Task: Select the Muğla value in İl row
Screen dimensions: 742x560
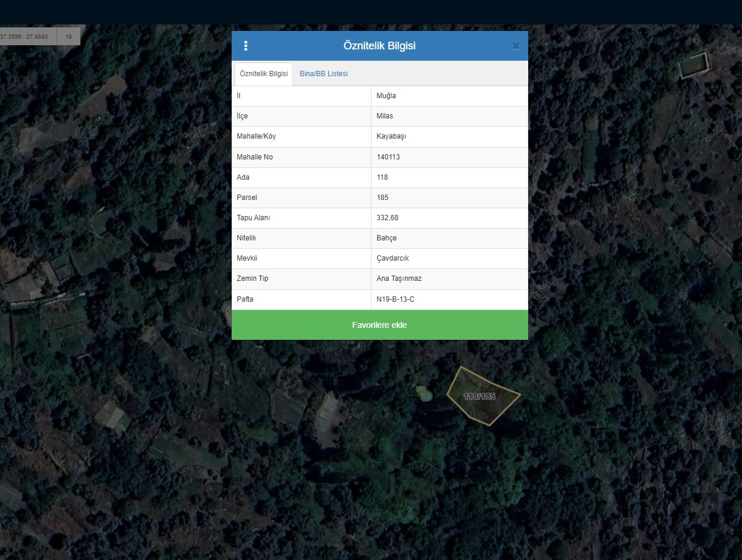Action: (386, 96)
